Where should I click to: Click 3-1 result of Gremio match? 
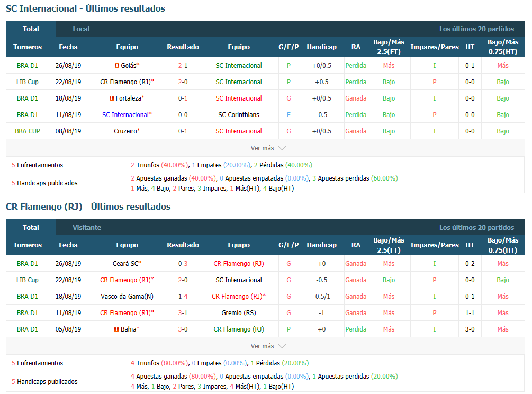tap(183, 313)
